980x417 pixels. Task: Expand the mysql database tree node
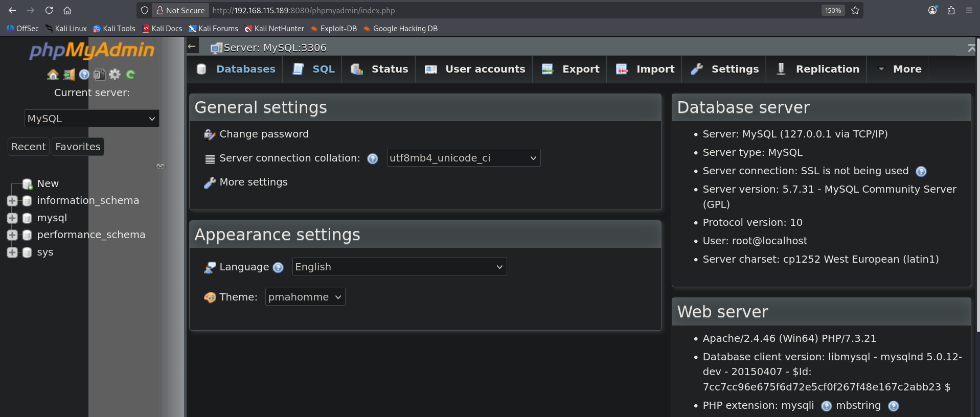tap(12, 218)
